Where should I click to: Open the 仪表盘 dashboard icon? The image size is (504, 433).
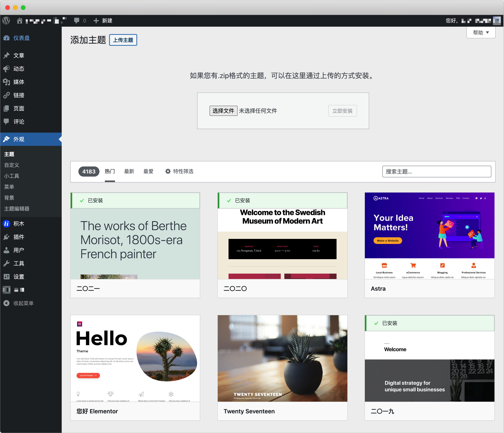7,38
